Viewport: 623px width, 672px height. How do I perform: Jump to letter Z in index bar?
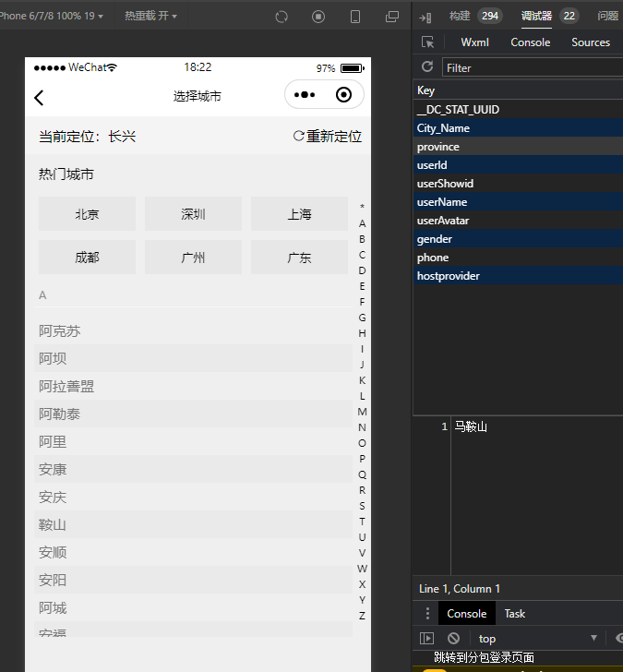(x=362, y=616)
